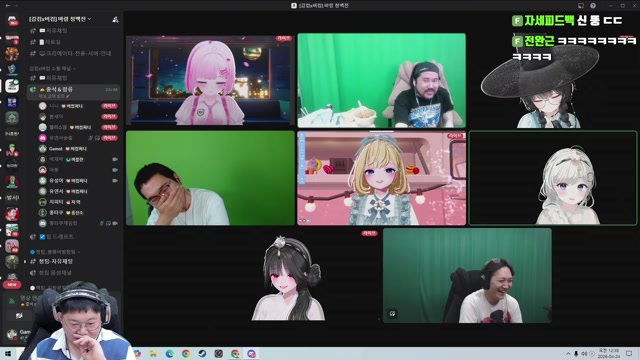Open the orange artwork server icon
The height and width of the screenshot is (360, 640).
pos(12,54)
